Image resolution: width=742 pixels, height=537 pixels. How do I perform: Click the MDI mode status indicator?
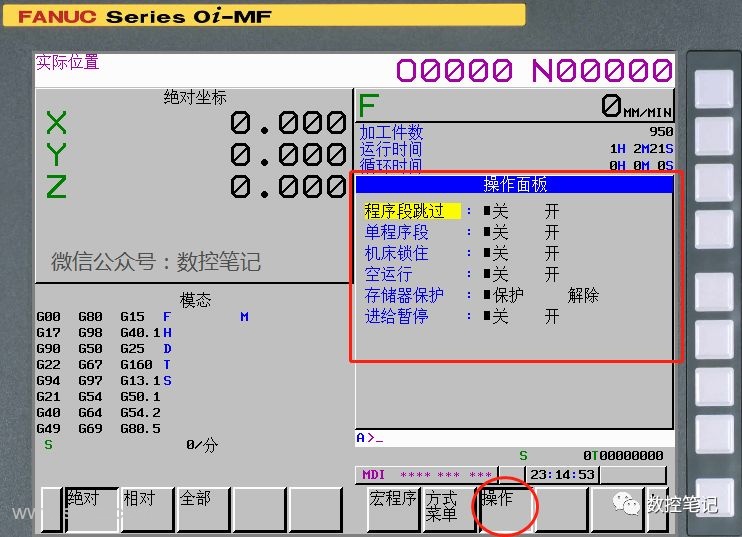click(x=373, y=475)
